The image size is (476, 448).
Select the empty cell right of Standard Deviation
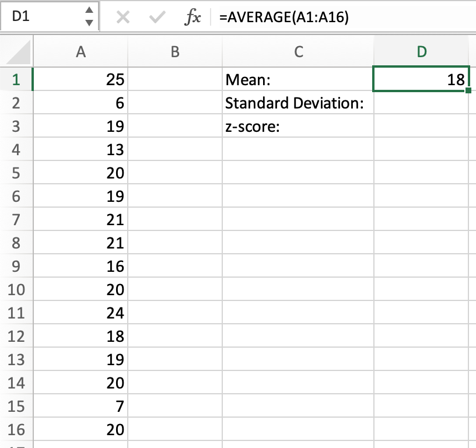421,103
